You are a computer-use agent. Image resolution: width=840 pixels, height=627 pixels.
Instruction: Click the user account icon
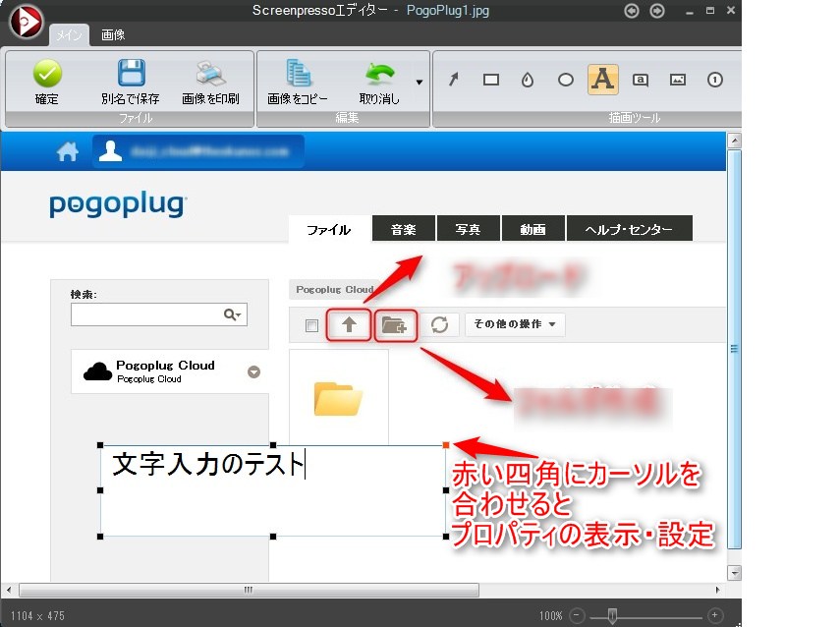click(x=110, y=151)
